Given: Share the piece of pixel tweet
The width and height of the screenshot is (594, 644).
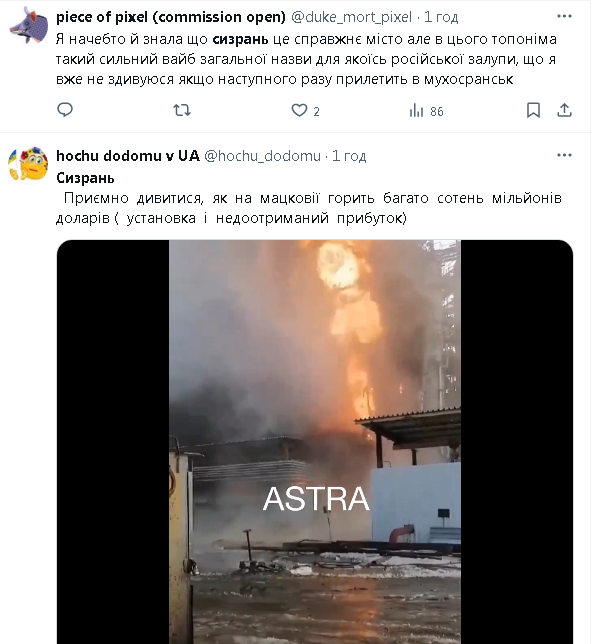Looking at the screenshot, I should [564, 110].
